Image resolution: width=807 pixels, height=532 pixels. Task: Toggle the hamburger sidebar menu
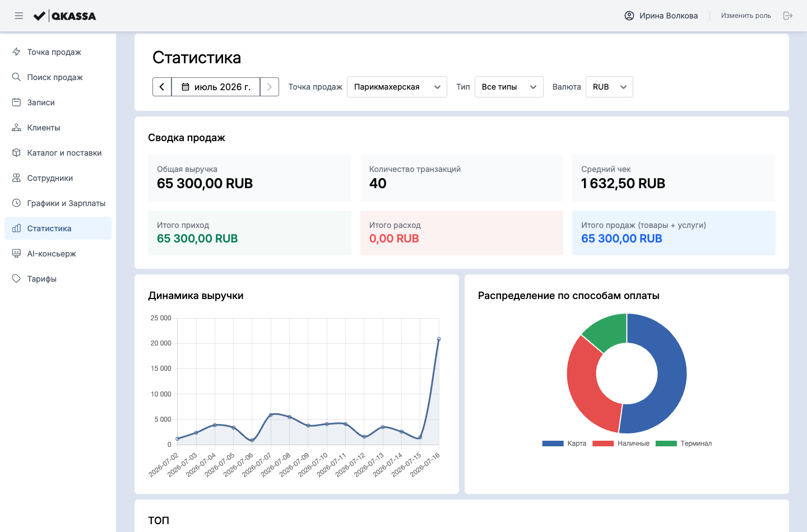click(x=19, y=16)
